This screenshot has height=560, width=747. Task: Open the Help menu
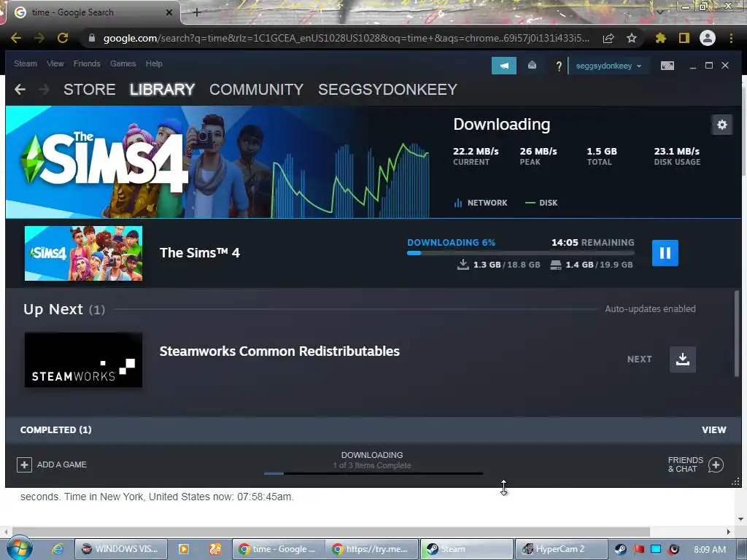pyautogui.click(x=154, y=63)
